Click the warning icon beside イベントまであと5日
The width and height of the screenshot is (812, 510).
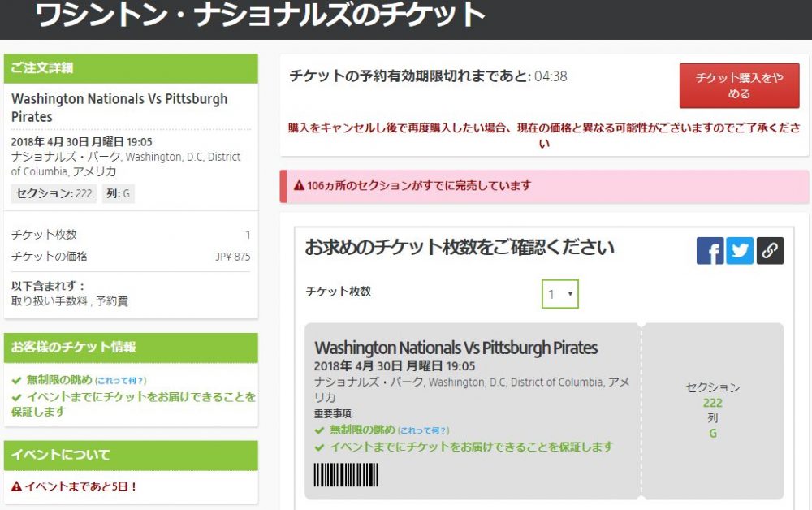coord(16,486)
